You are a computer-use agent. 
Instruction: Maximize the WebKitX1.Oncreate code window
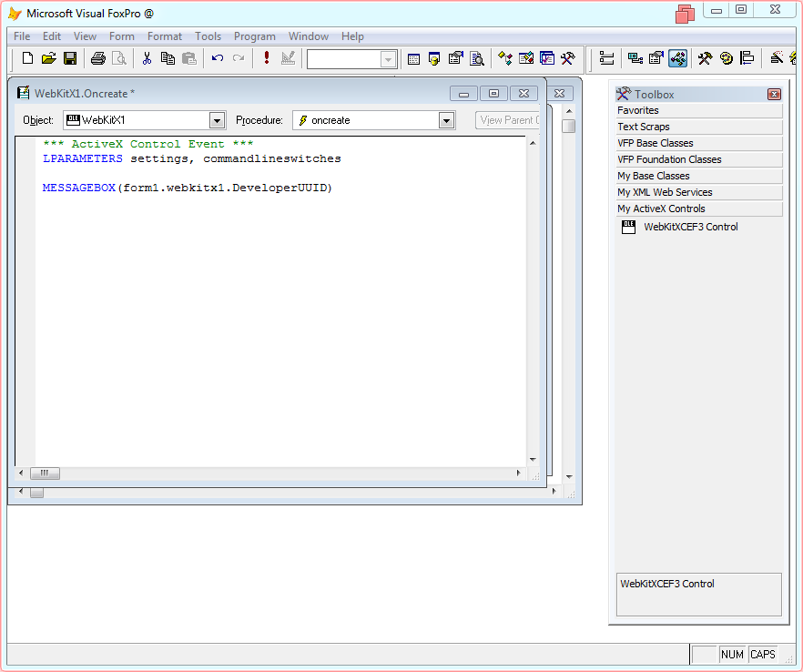tap(493, 93)
